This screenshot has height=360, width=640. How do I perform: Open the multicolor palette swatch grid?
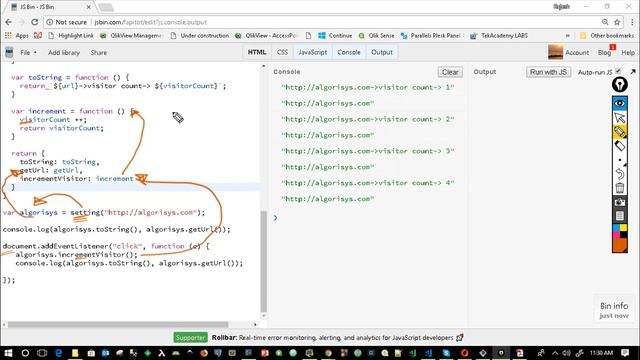(x=620, y=231)
